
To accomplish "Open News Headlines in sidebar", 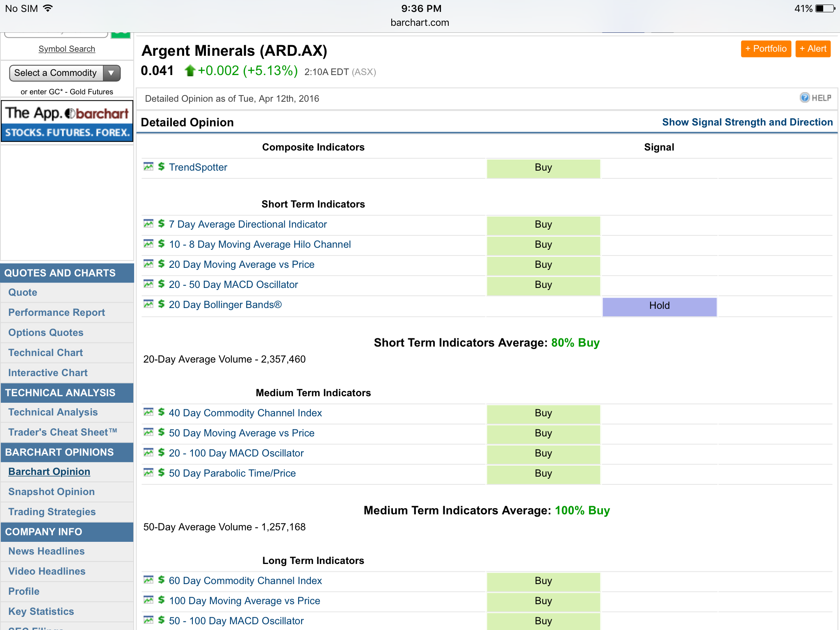I will click(46, 551).
